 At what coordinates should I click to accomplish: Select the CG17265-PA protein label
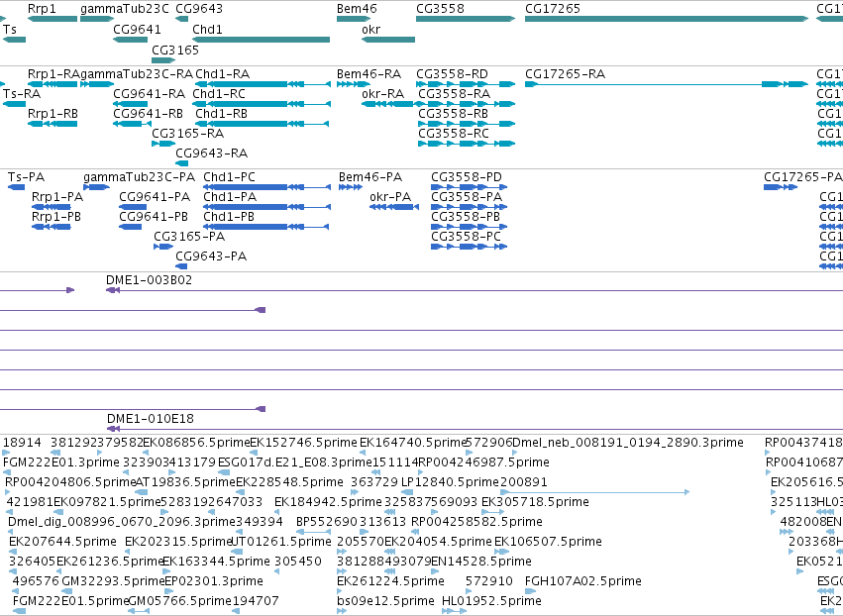(x=803, y=177)
